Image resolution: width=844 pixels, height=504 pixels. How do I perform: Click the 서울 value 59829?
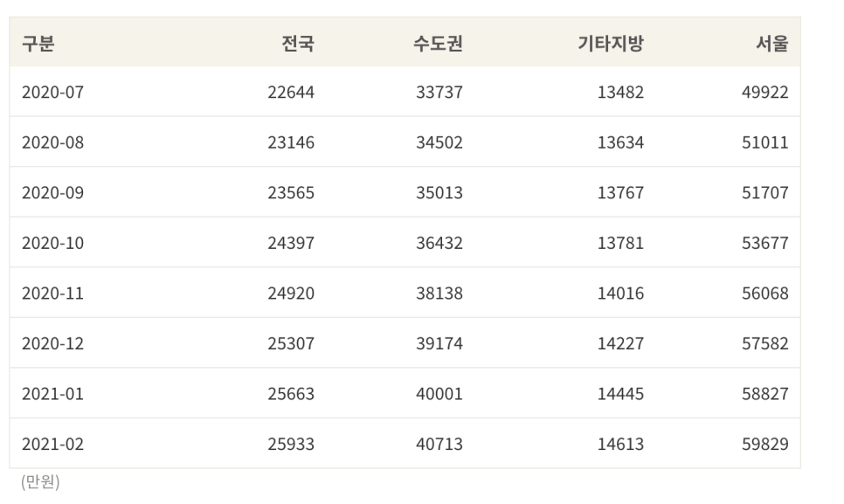click(x=764, y=445)
